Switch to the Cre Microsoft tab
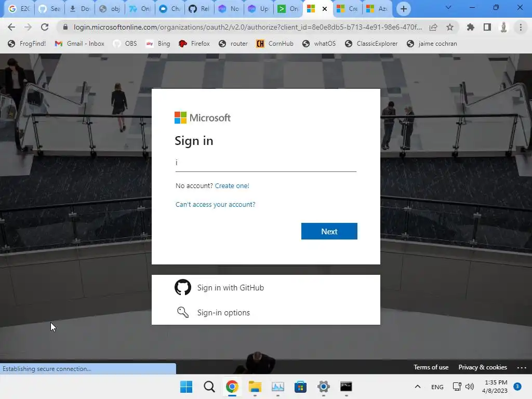This screenshot has height=399, width=532. [x=348, y=9]
